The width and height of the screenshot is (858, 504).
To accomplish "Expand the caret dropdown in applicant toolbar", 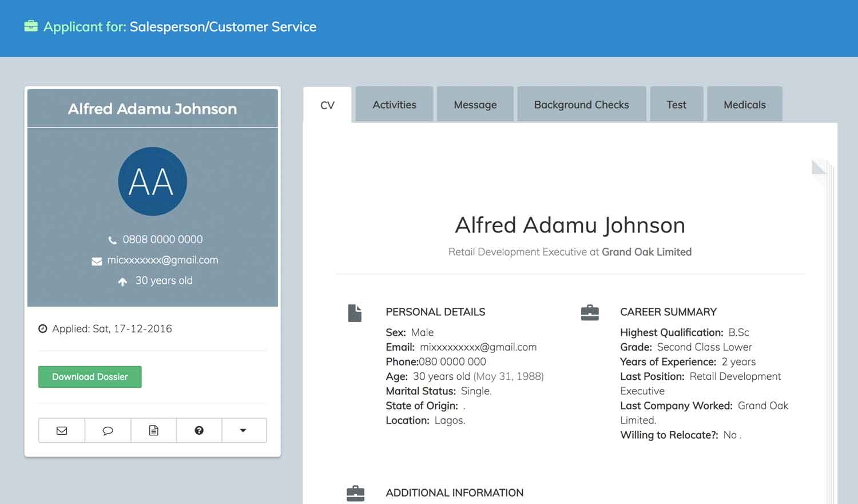I will click(244, 430).
